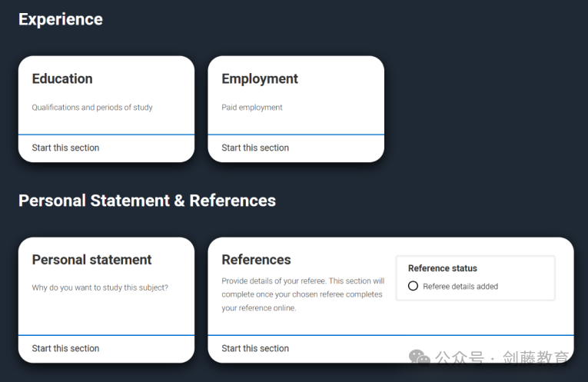Start the References section
This screenshot has width=588, height=382.
(255, 348)
